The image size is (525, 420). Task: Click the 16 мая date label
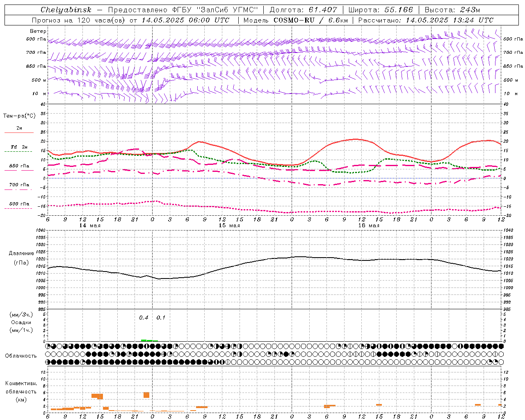tap(368, 226)
